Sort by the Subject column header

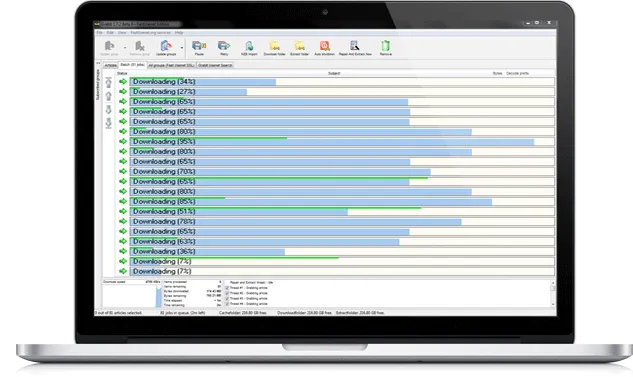334,73
